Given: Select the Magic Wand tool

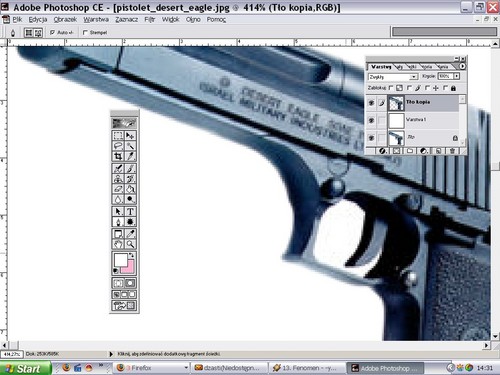Looking at the screenshot, I should tap(130, 146).
